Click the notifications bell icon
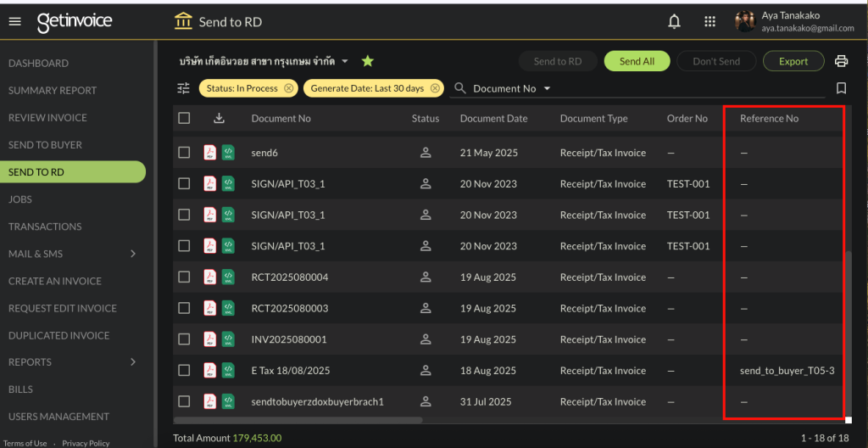Image resolution: width=868 pixels, height=448 pixels. [x=675, y=22]
